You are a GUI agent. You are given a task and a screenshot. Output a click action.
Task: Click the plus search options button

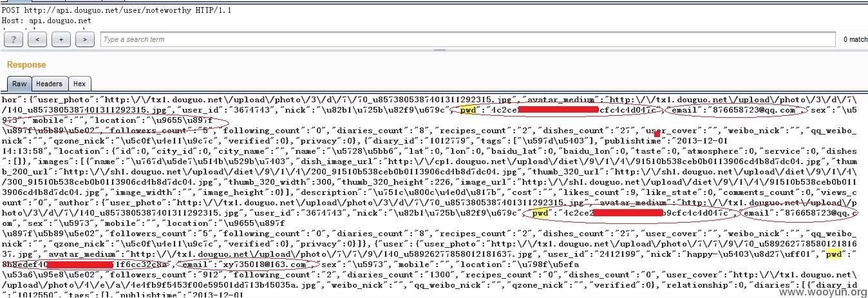(x=62, y=39)
